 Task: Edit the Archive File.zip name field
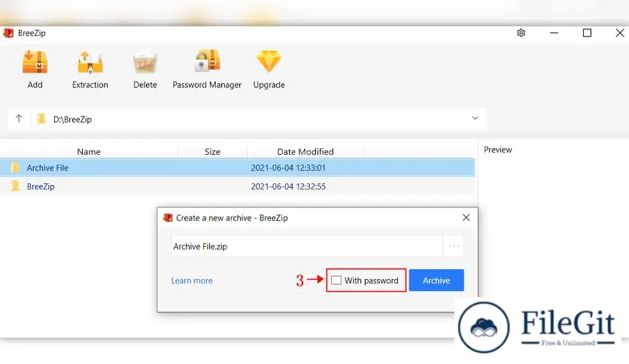click(307, 246)
